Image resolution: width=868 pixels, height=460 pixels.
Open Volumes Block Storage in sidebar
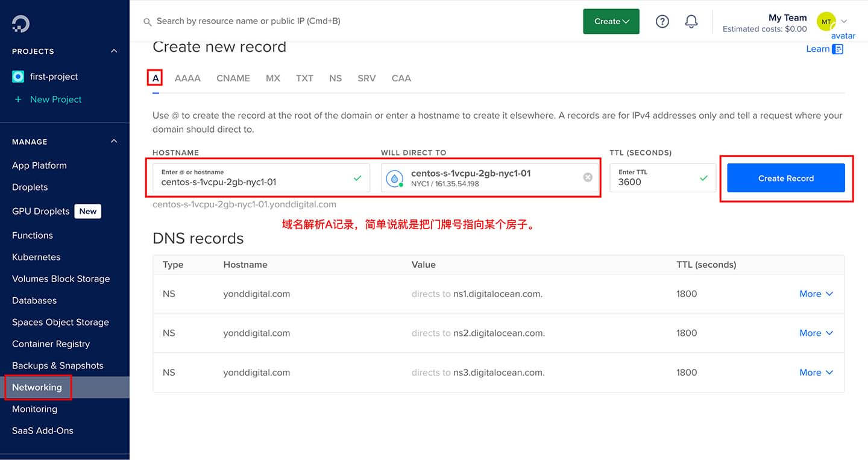[x=61, y=279]
